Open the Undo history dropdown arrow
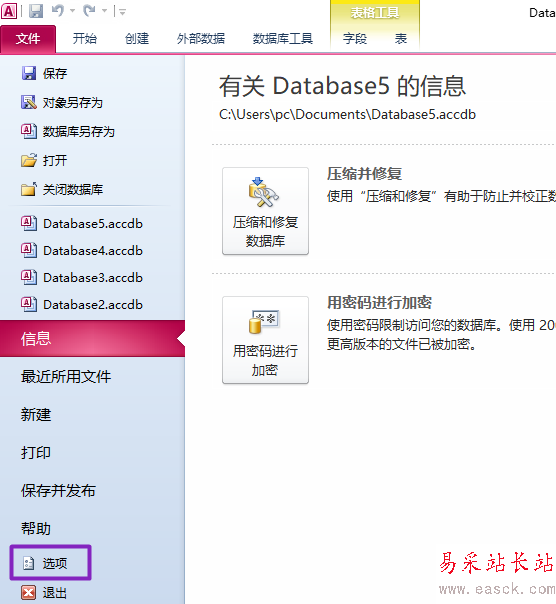The width and height of the screenshot is (556, 604). pyautogui.click(x=72, y=12)
